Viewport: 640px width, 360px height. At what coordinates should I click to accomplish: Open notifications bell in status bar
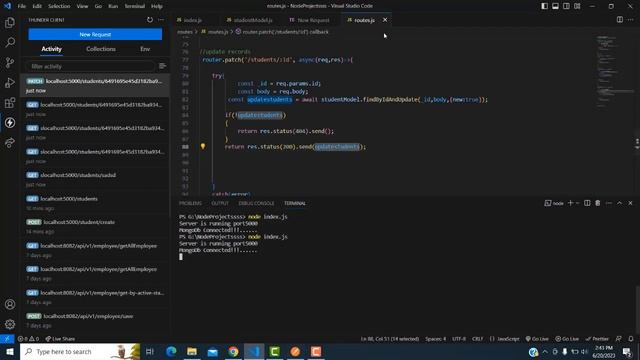[x=631, y=339]
